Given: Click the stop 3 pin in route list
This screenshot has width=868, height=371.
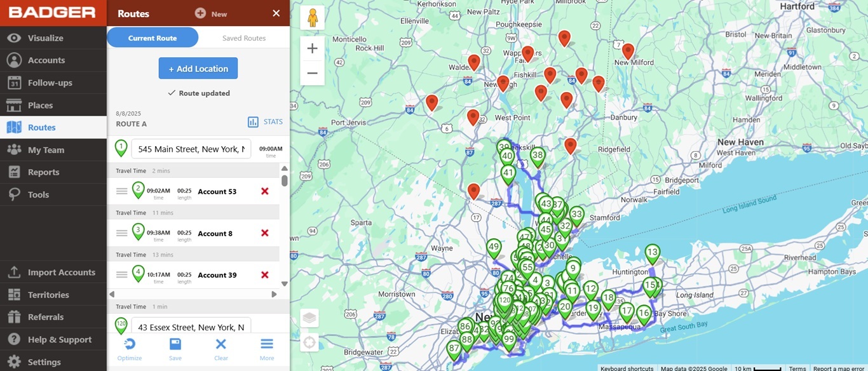Looking at the screenshot, I should click(x=139, y=232).
